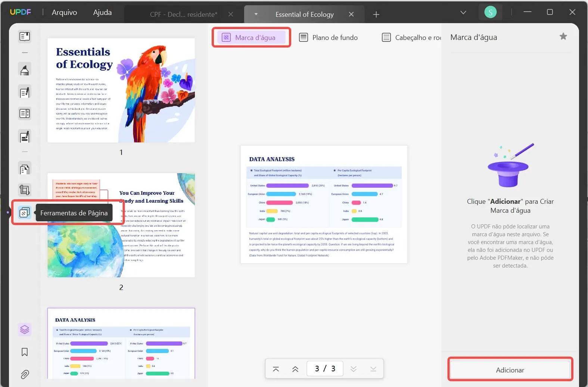This screenshot has height=387, width=588.
Task: Select the Comment highlighter tool icon
Action: coord(25,70)
